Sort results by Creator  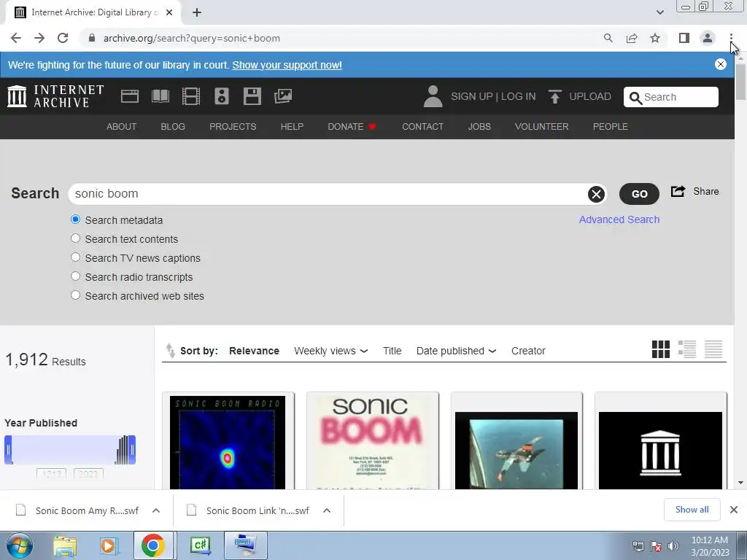point(528,351)
